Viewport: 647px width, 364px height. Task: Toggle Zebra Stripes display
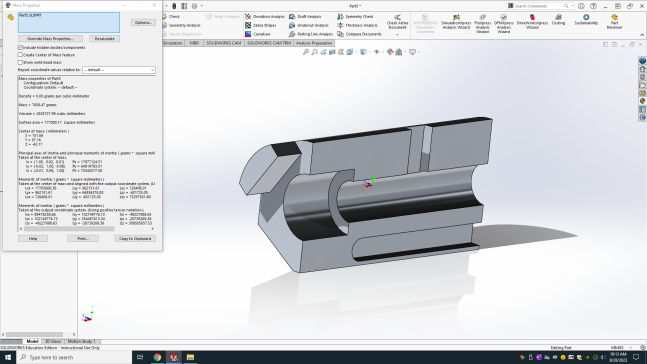tap(261, 25)
